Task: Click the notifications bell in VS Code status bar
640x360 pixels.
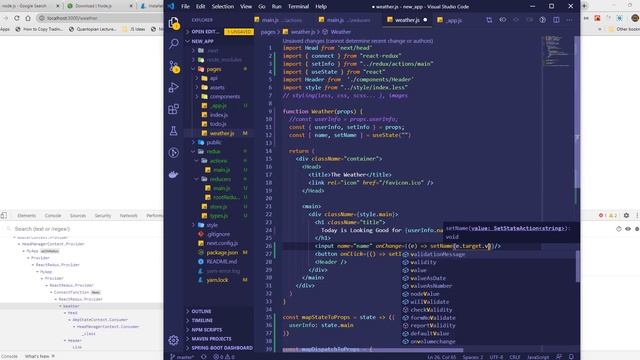Action: 571,357
